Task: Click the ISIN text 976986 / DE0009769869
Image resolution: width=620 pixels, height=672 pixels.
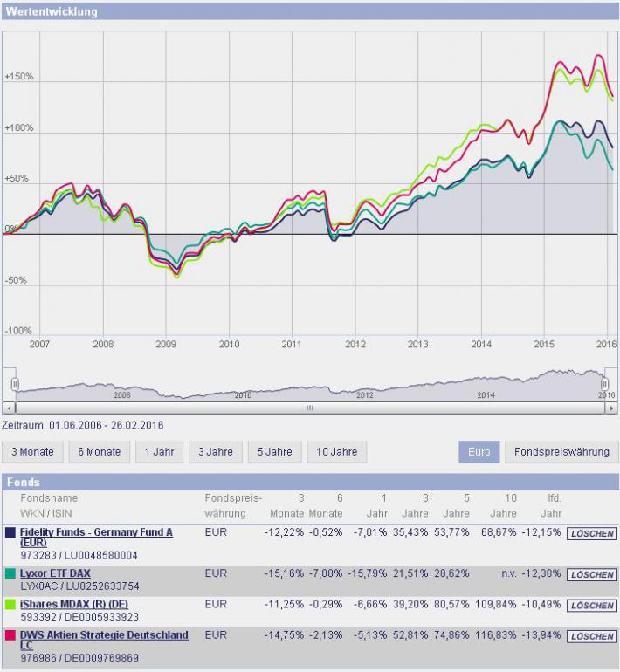Action: click(x=79, y=658)
